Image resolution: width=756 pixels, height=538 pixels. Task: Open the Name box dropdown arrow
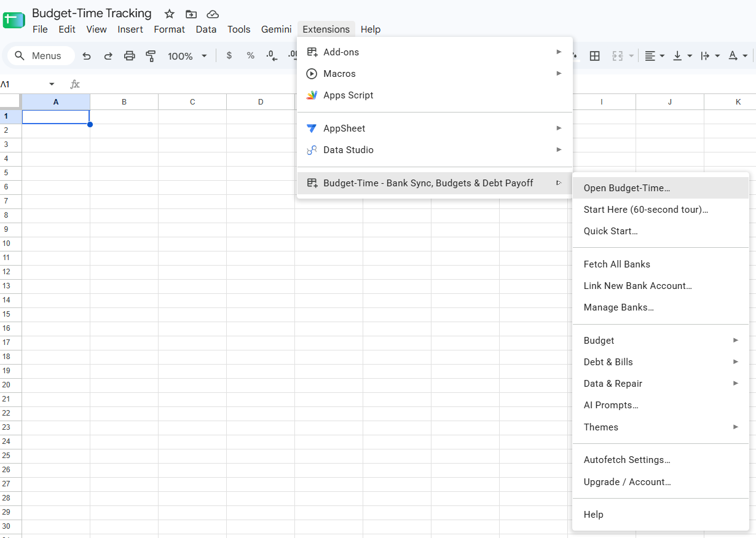pyautogui.click(x=52, y=84)
